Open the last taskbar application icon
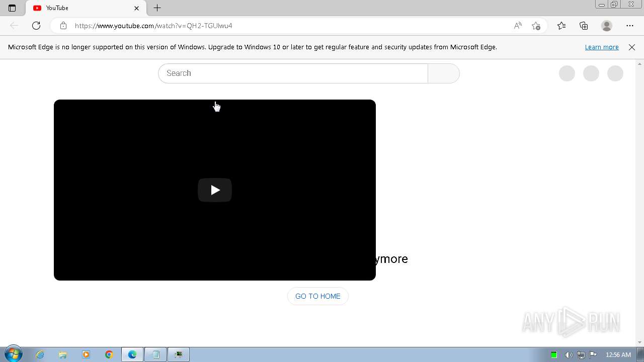 (179, 354)
